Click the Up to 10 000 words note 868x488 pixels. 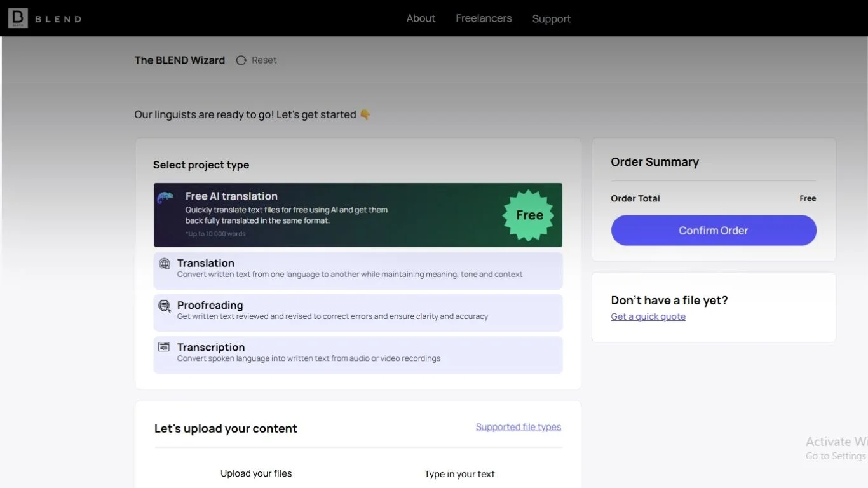215,234
